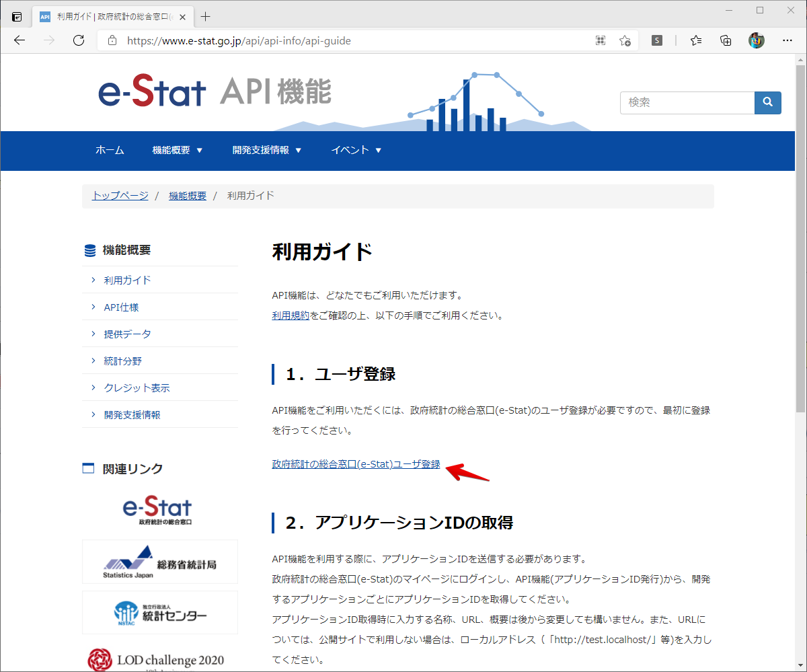This screenshot has width=807, height=672.
Task: Open the イベント dropdown menu
Action: (x=356, y=151)
